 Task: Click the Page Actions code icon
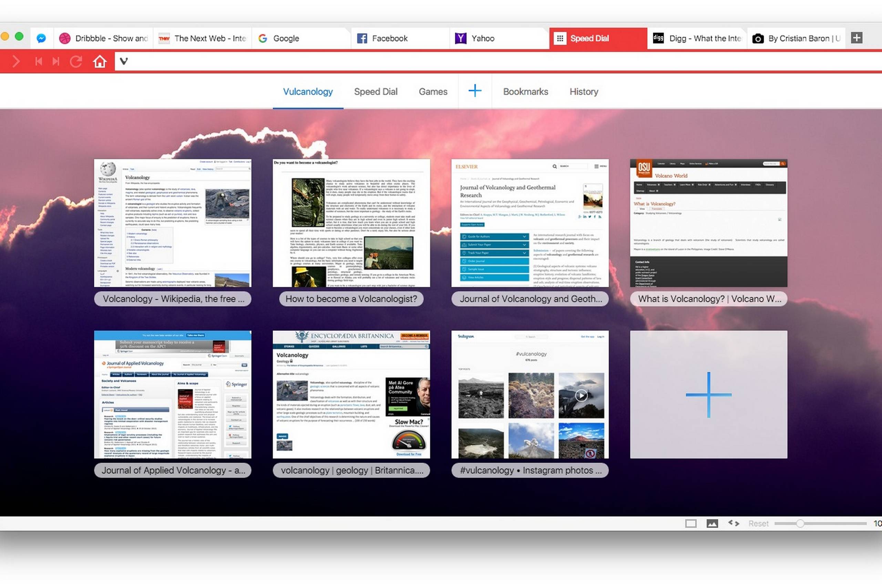click(x=734, y=523)
